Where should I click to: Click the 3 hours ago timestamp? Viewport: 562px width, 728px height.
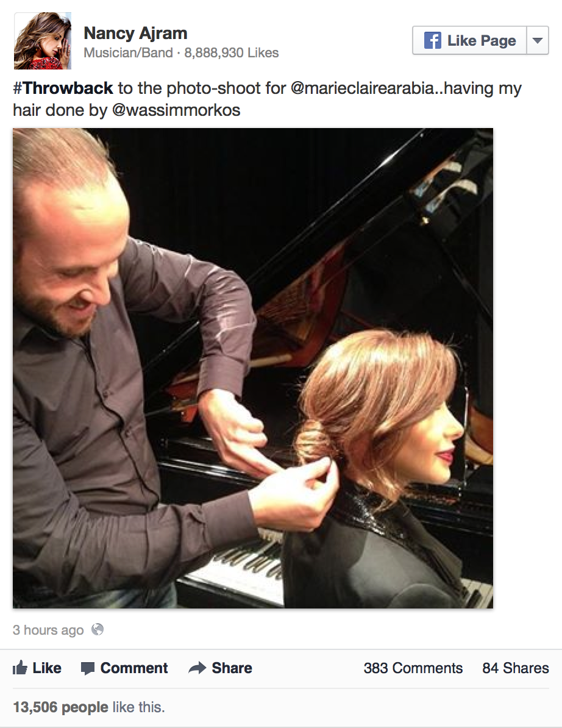pyautogui.click(x=48, y=630)
